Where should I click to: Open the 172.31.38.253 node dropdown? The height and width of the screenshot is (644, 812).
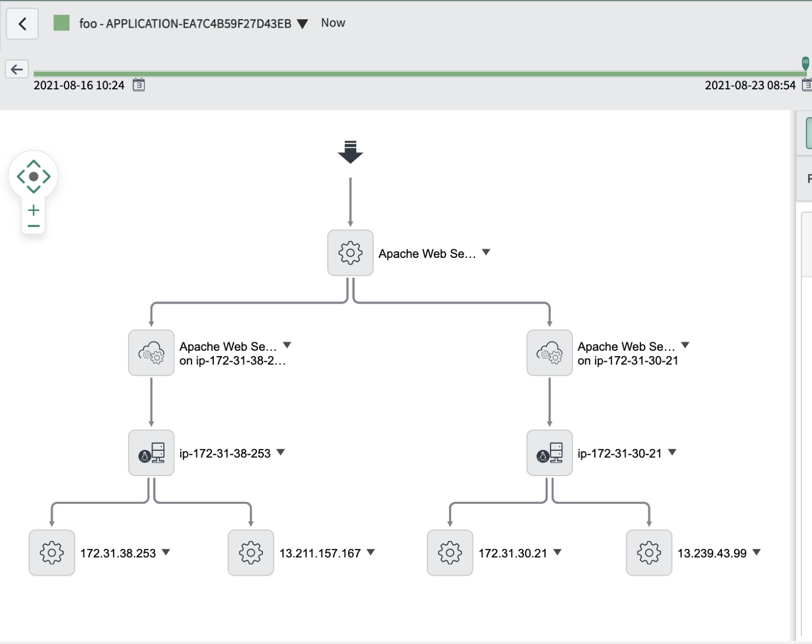[x=166, y=552]
